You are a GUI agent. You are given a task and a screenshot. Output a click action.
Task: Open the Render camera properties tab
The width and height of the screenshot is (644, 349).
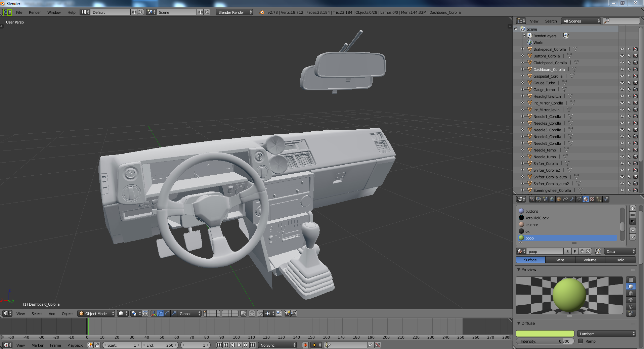pyautogui.click(x=532, y=199)
